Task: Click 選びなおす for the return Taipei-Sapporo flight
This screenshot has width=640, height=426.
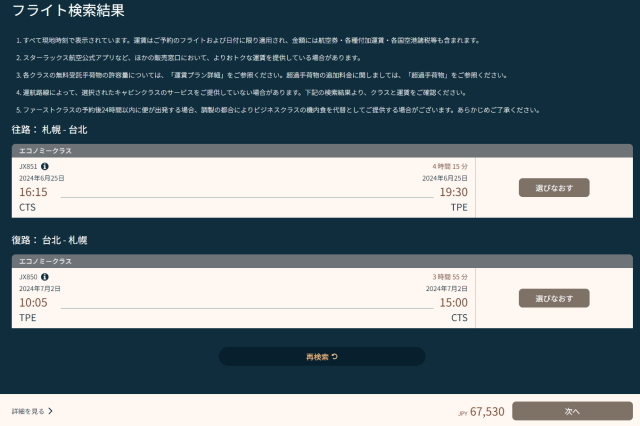Action: point(554,298)
